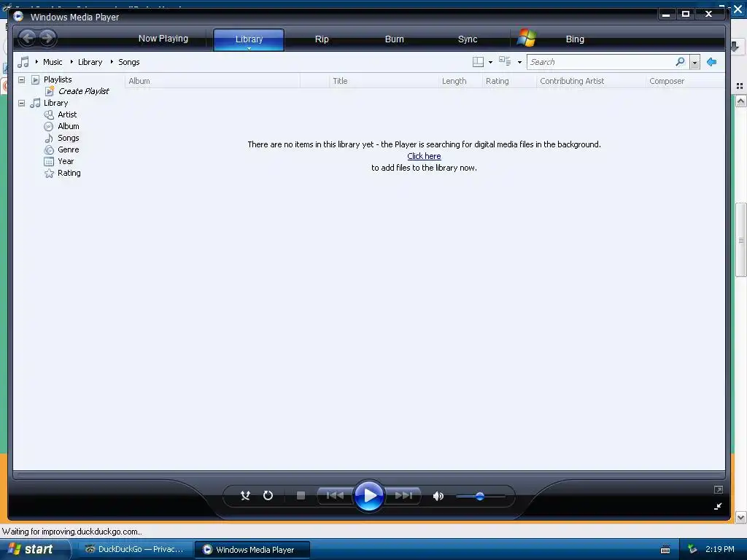Click the keyboard icon in the system tray
The width and height of the screenshot is (747, 560).
(x=665, y=550)
